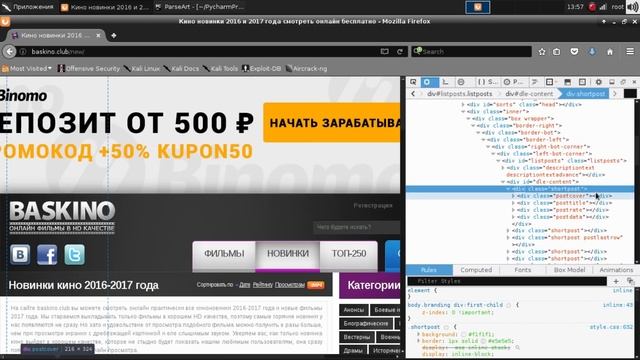The height and width of the screenshot is (360, 640).
Task: Add a new CSS rule with plus icon
Action: [616, 281]
